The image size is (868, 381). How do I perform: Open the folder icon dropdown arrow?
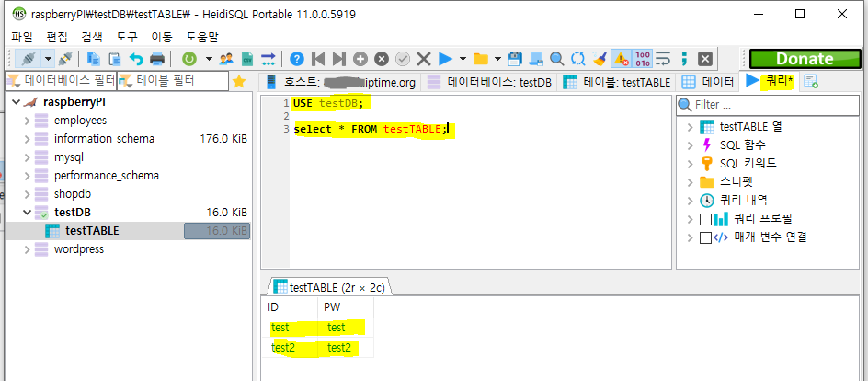(x=497, y=58)
